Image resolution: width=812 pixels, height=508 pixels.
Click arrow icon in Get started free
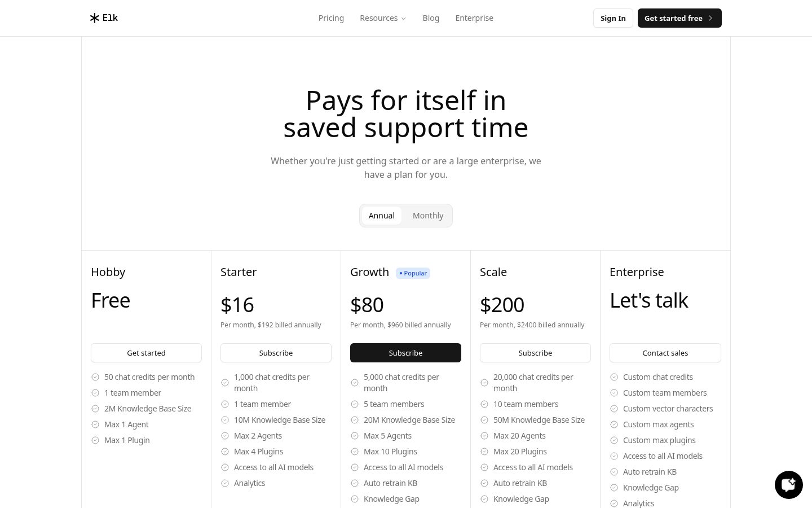(710, 18)
